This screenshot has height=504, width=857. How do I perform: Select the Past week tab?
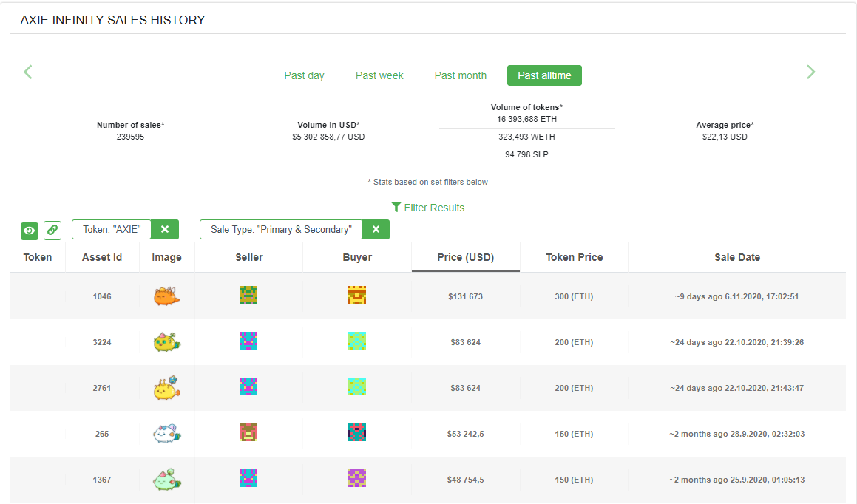point(379,75)
